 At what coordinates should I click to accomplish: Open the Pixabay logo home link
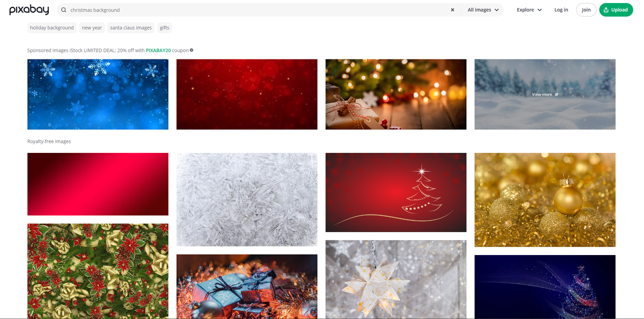click(x=29, y=10)
